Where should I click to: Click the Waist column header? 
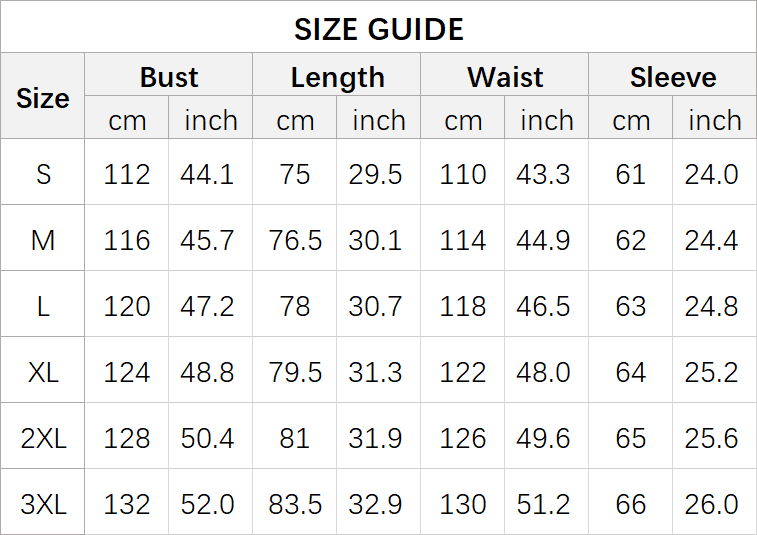(505, 77)
